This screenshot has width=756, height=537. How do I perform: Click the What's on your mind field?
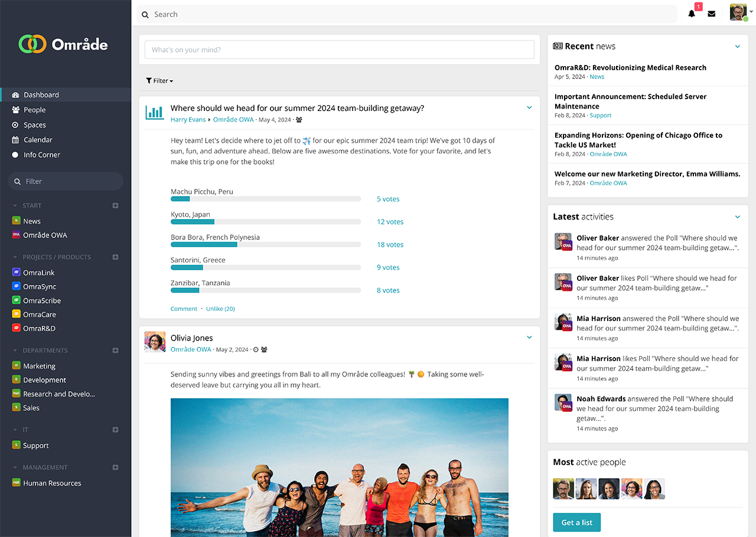(340, 50)
